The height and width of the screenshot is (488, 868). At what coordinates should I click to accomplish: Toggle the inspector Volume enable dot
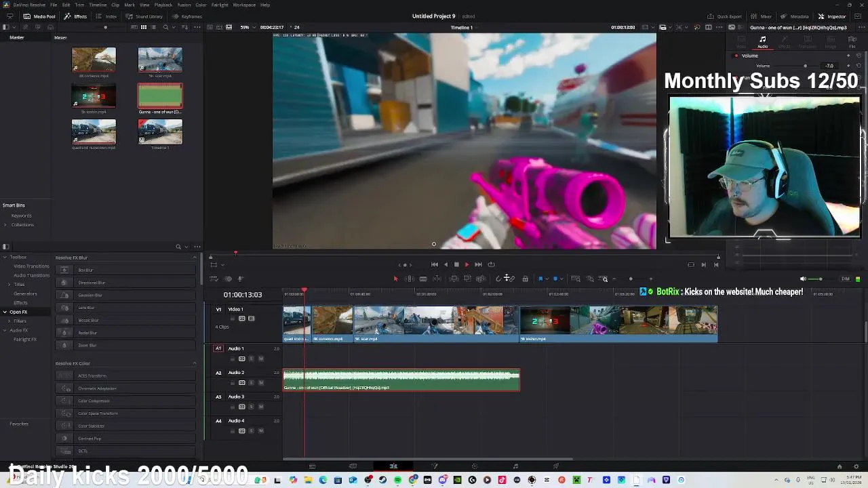pyautogui.click(x=736, y=56)
